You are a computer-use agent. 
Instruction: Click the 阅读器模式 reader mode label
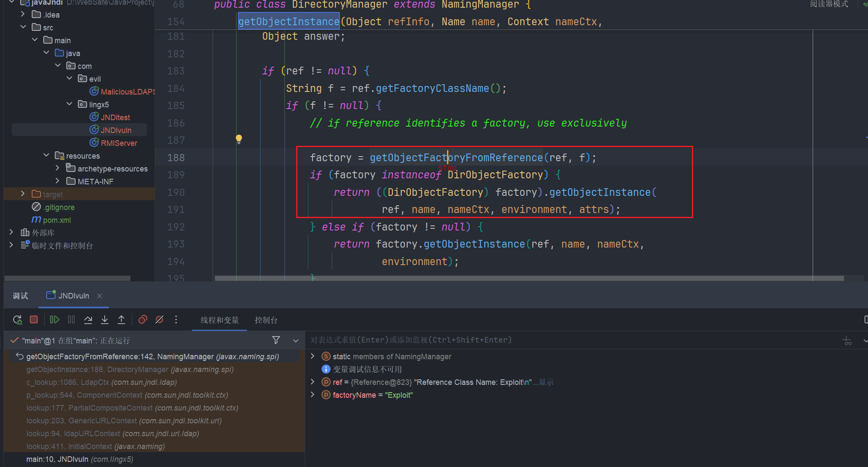click(829, 4)
